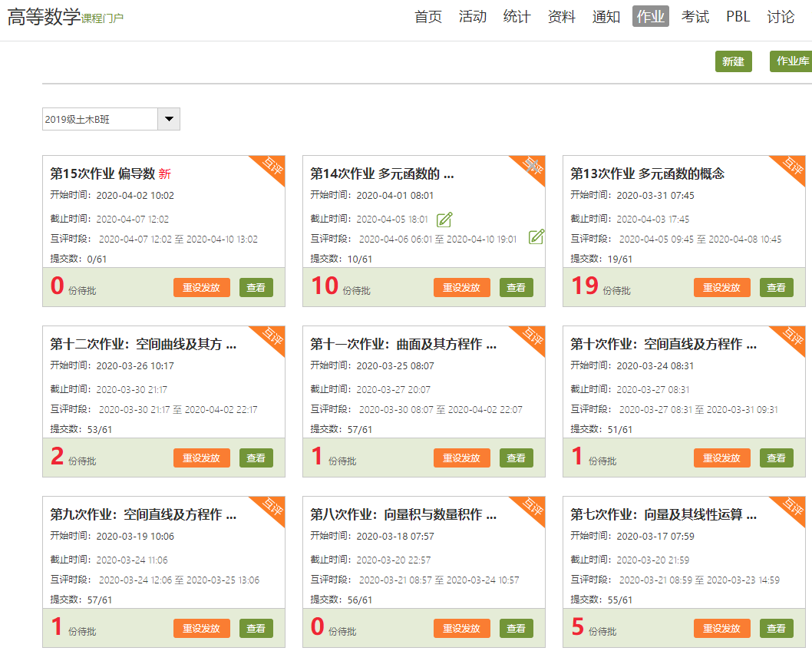Select the 2019级土木B班 class field
Screen dimensions: 812x651
(x=100, y=119)
